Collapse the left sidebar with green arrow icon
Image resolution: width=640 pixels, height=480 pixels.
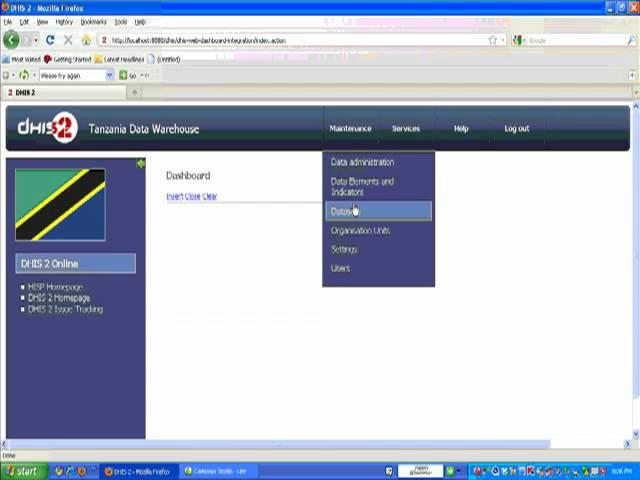[140, 164]
